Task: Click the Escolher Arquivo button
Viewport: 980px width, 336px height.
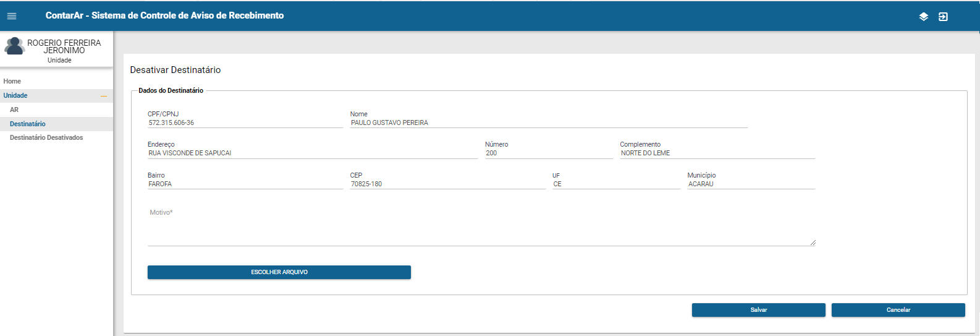Action: [279, 272]
